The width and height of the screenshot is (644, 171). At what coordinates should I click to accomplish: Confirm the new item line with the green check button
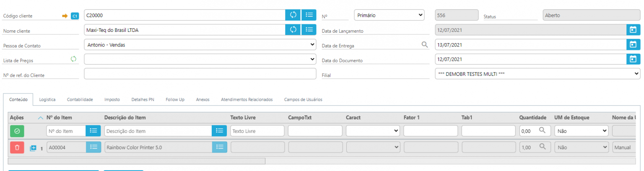coord(17,131)
